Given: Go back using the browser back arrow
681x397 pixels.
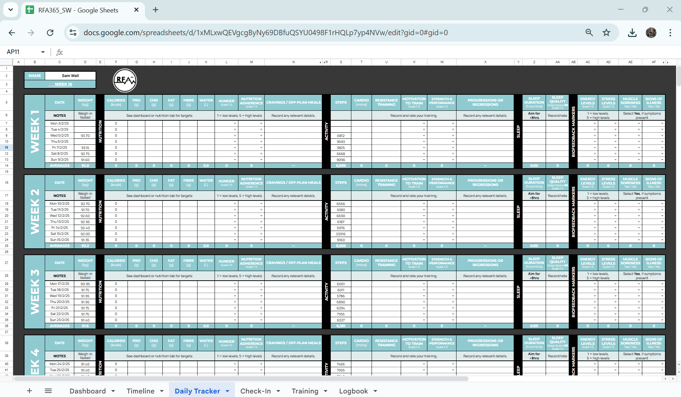Looking at the screenshot, I should coord(12,33).
